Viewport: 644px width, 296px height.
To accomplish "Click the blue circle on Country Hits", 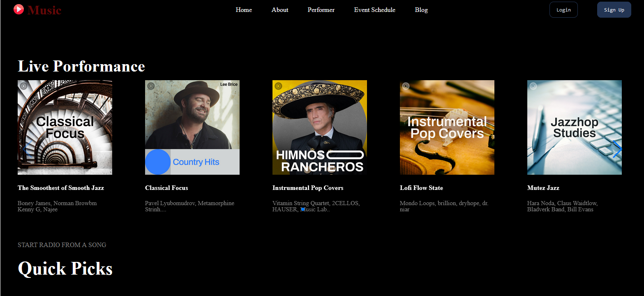I will click(x=158, y=162).
